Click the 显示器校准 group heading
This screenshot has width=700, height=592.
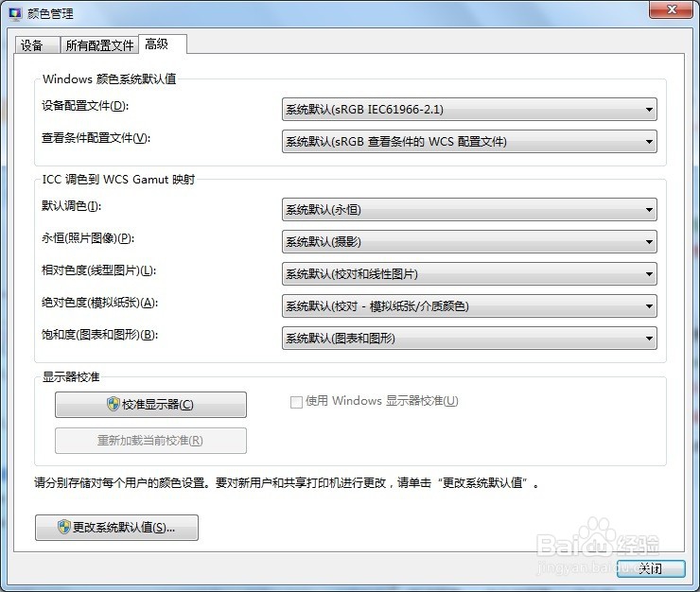pyautogui.click(x=71, y=376)
